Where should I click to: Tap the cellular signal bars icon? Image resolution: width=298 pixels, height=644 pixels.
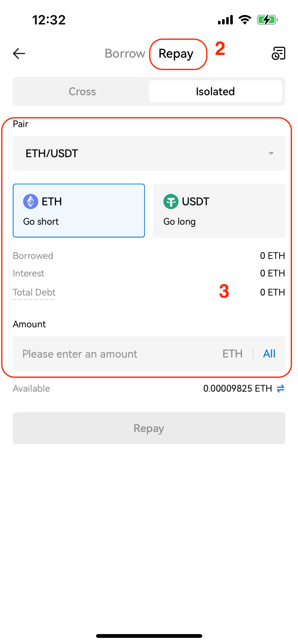click(225, 20)
